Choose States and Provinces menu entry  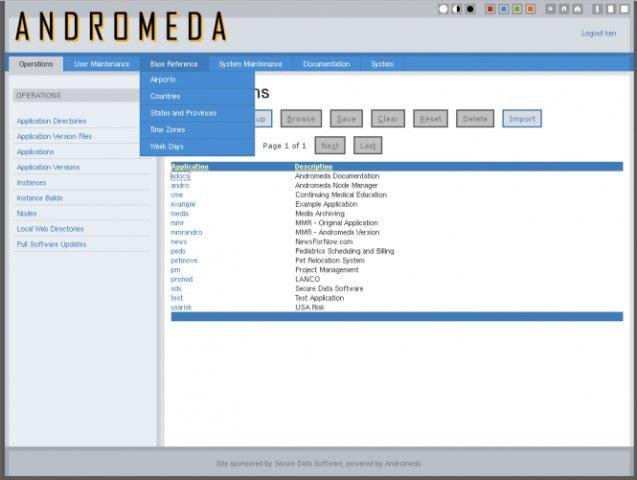(x=197, y=113)
